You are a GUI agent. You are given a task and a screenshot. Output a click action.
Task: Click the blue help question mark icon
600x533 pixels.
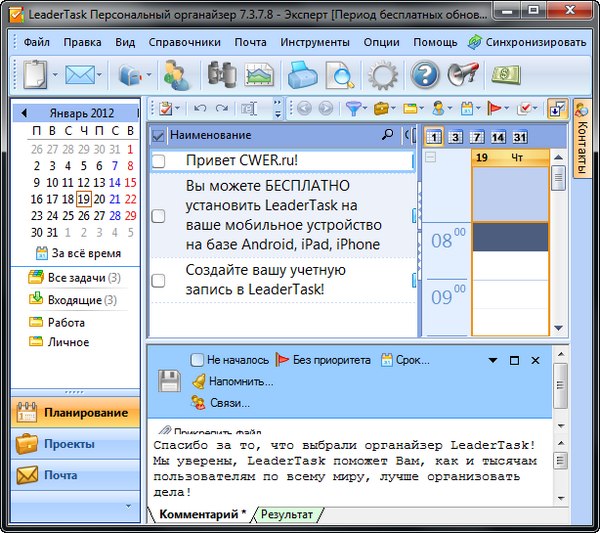pos(425,75)
